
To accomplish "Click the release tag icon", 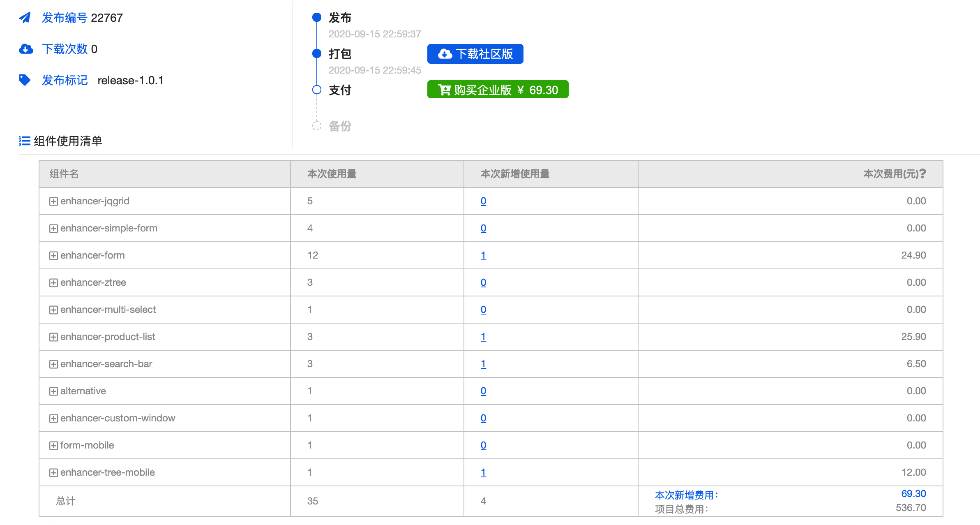I will [x=25, y=80].
